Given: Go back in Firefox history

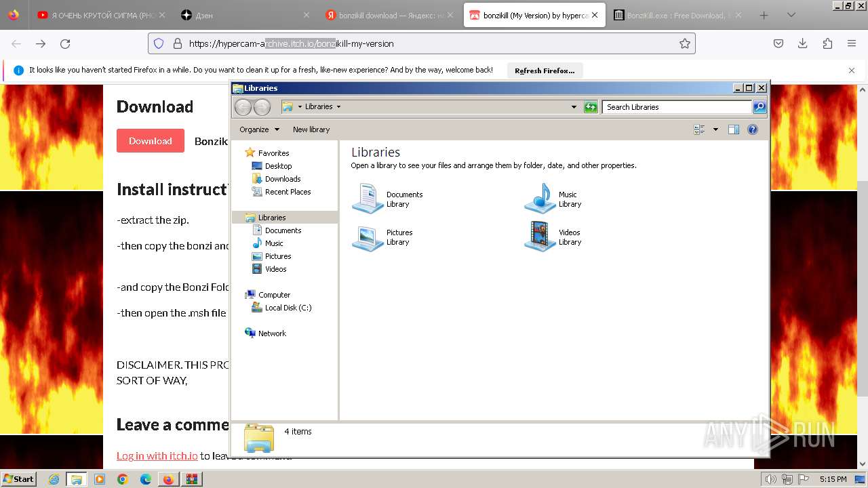Looking at the screenshot, I should point(16,43).
